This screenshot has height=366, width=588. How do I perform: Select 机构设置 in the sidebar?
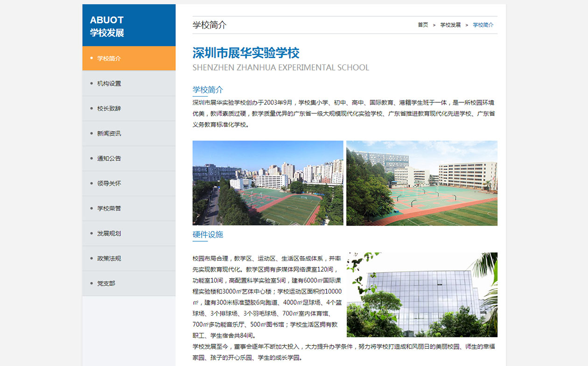pos(129,84)
